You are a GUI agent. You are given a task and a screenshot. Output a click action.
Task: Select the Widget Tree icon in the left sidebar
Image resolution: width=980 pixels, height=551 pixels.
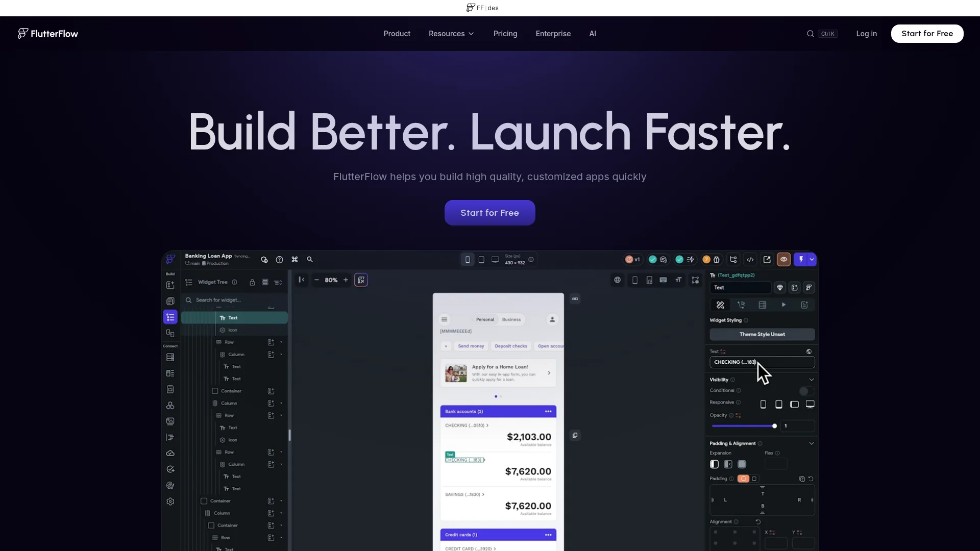click(170, 317)
